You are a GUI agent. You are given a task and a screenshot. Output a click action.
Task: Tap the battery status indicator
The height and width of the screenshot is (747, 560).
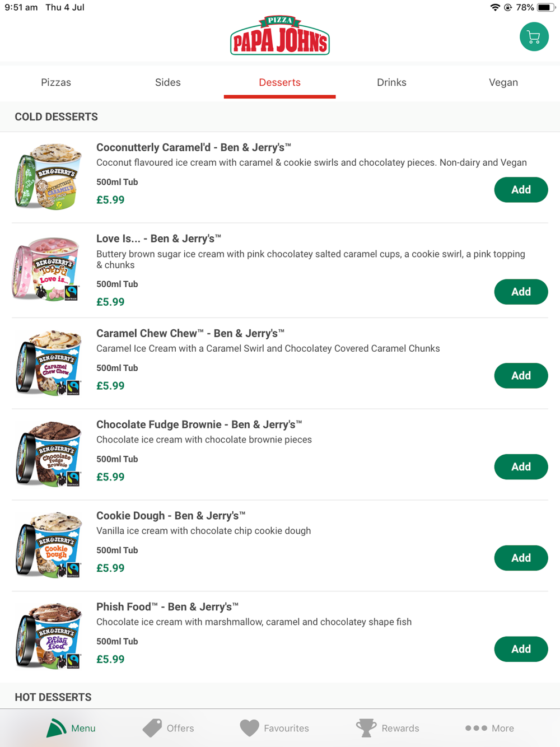click(x=545, y=7)
